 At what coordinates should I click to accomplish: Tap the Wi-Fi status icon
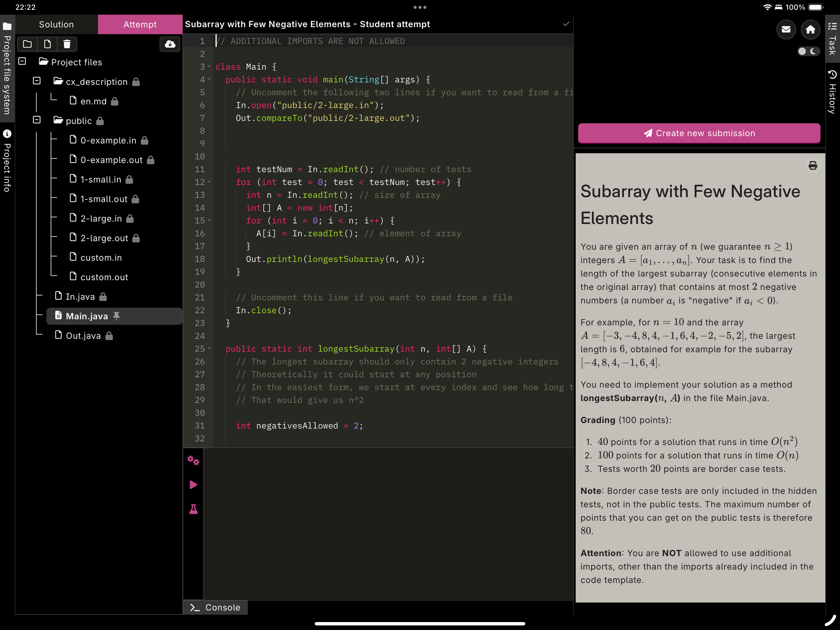pos(767,7)
